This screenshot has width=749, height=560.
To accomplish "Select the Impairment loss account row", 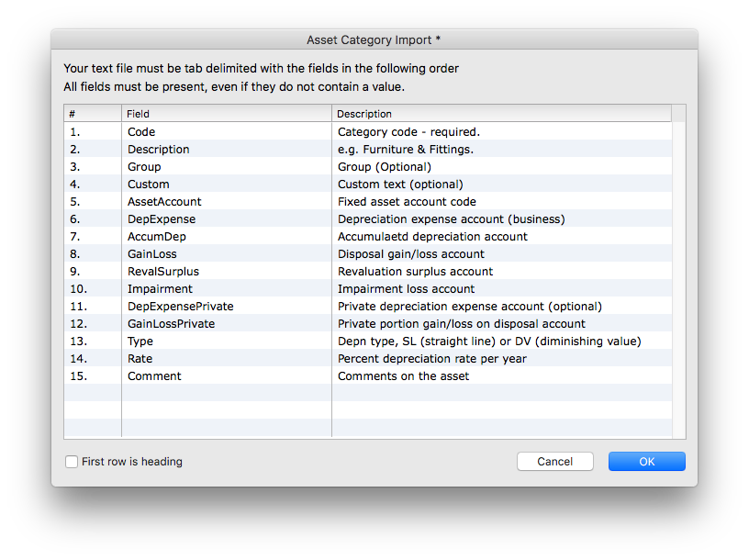I will pyautogui.click(x=368, y=289).
